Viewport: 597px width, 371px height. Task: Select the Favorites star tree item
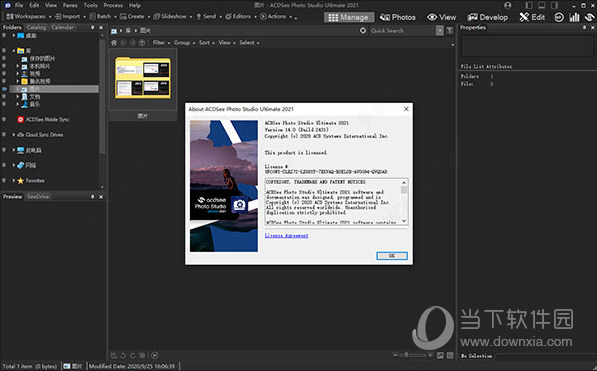31,180
